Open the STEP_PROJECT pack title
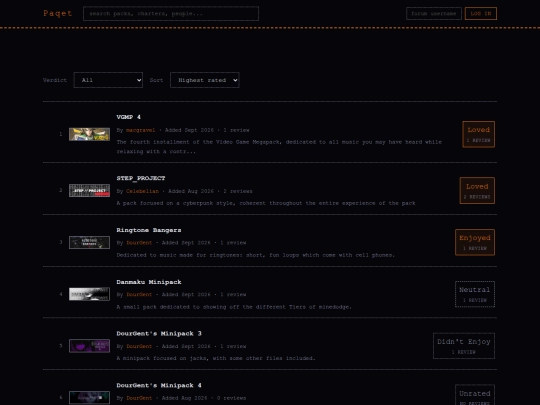540x405 pixels. tap(141, 178)
